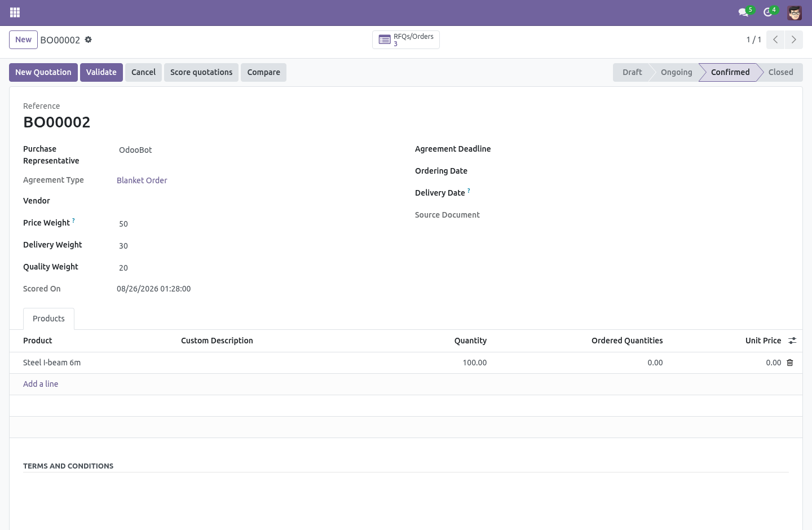Open the activities clock icon
The height and width of the screenshot is (530, 812).
coord(767,12)
